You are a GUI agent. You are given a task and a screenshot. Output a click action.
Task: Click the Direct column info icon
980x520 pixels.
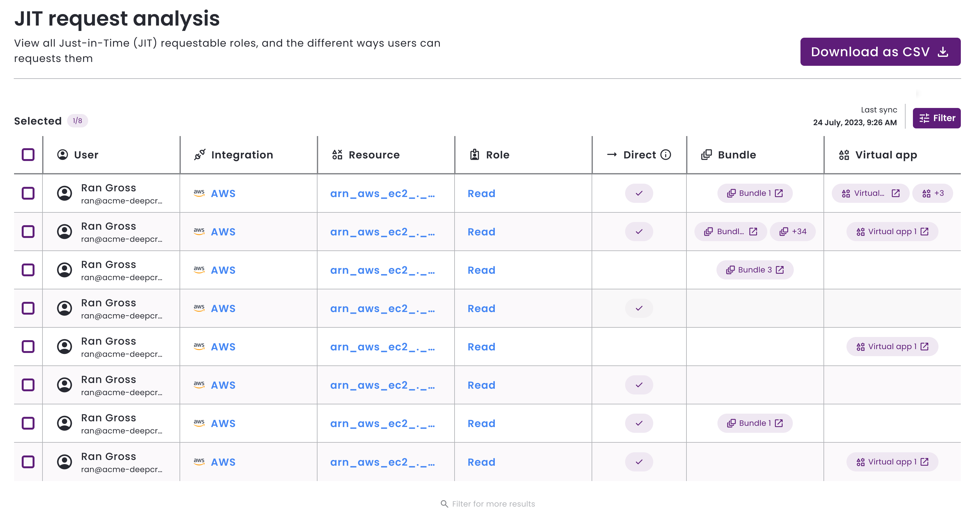point(665,155)
